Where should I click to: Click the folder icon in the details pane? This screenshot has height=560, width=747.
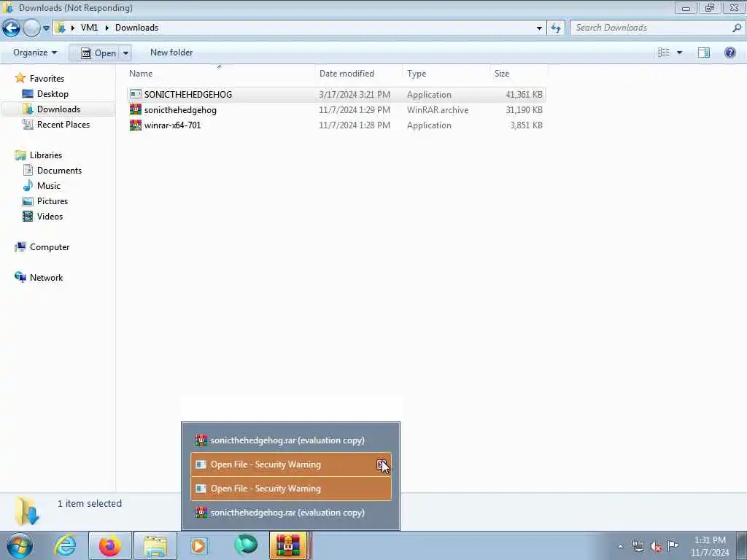point(27,510)
